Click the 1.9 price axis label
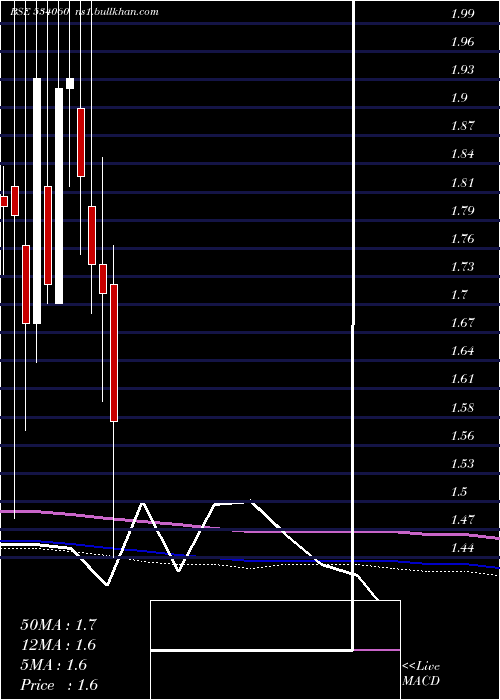 click(x=459, y=98)
